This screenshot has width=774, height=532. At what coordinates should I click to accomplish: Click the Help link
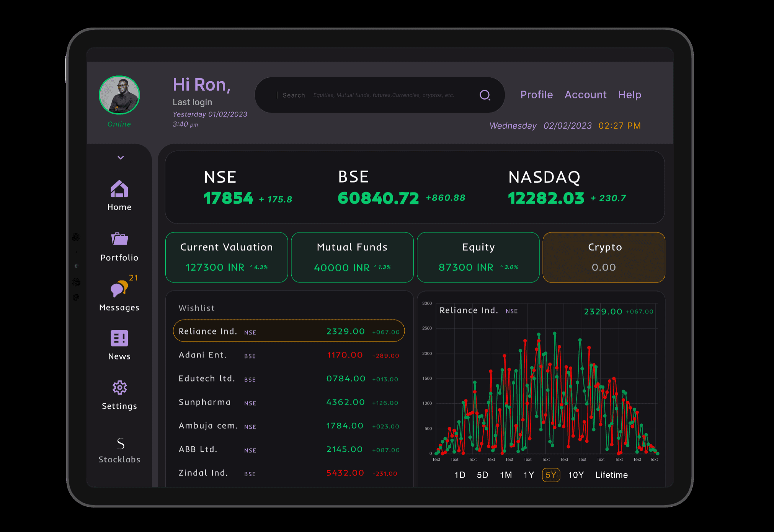coord(629,95)
